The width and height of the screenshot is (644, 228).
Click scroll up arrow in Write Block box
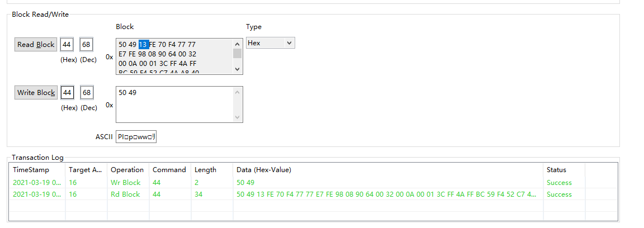click(x=238, y=92)
